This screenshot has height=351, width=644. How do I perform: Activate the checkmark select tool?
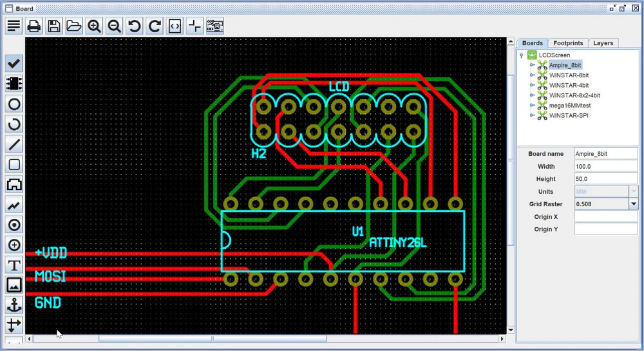click(14, 63)
